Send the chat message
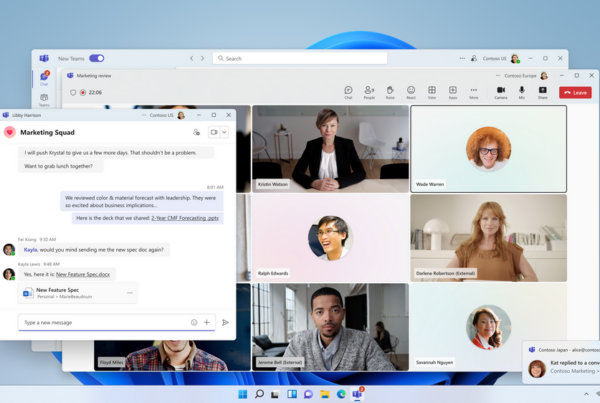This screenshot has height=403, width=600. point(226,323)
